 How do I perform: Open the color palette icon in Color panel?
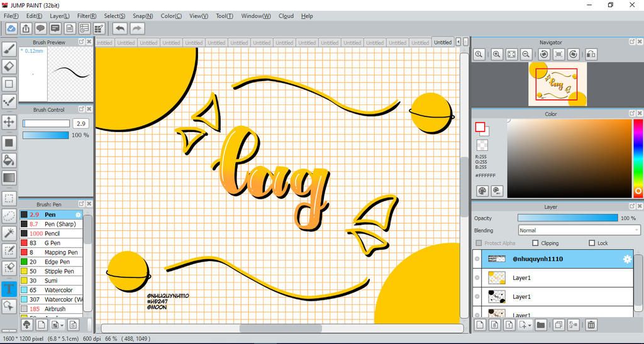point(482,191)
